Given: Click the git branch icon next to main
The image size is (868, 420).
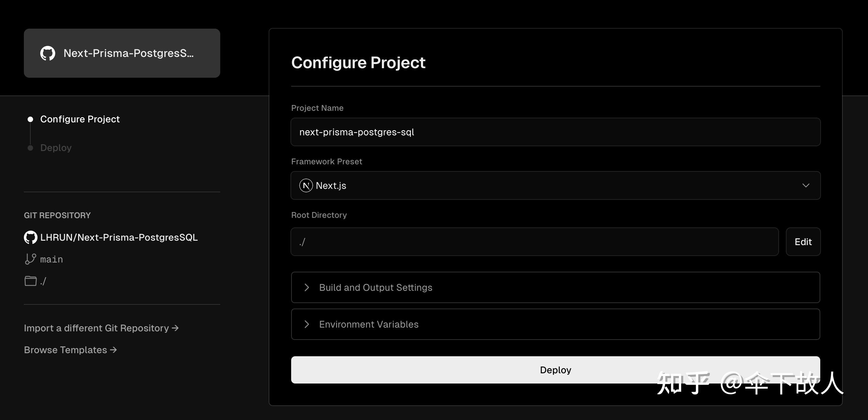Looking at the screenshot, I should (30, 259).
